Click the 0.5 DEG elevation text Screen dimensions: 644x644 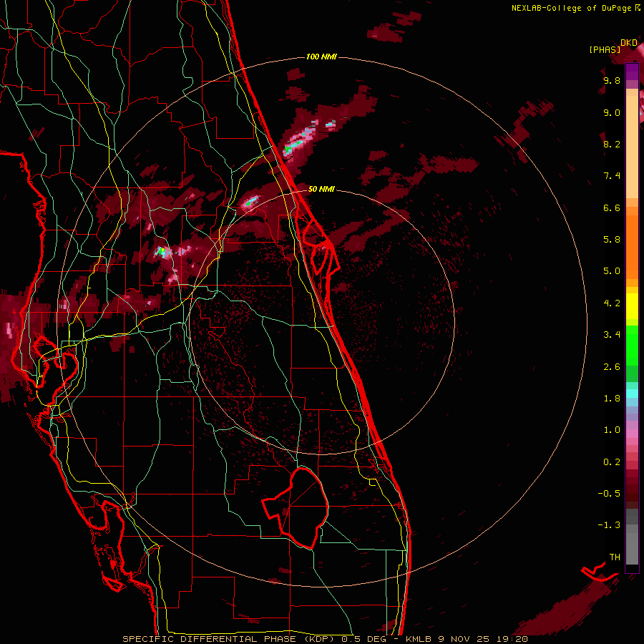pyautogui.click(x=365, y=639)
